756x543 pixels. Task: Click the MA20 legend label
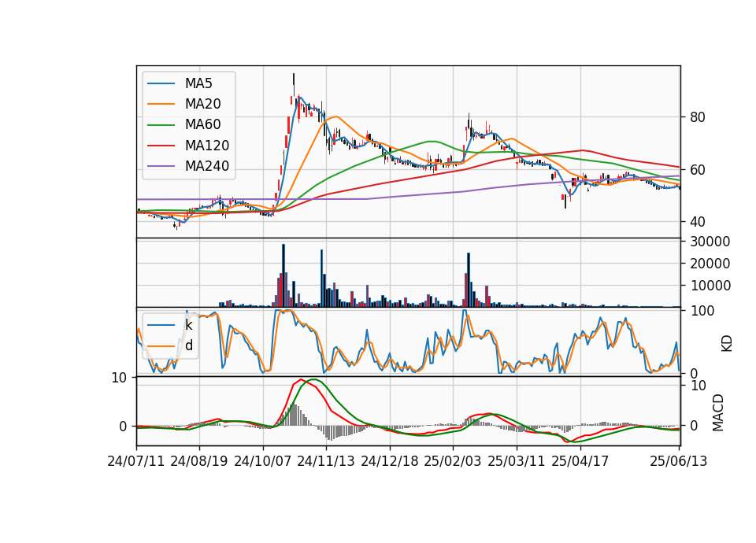pos(202,104)
